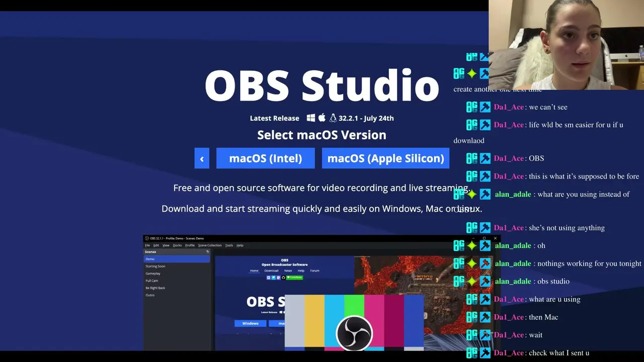Viewport: 644px width, 362px height.
Task: Click the Forum link in the OBS preview
Action: click(314, 270)
